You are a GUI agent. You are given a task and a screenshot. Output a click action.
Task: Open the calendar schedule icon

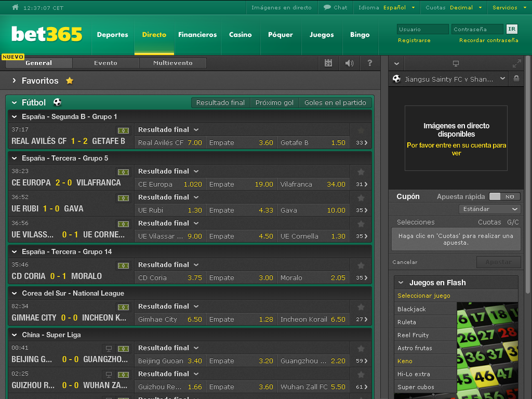tap(328, 63)
